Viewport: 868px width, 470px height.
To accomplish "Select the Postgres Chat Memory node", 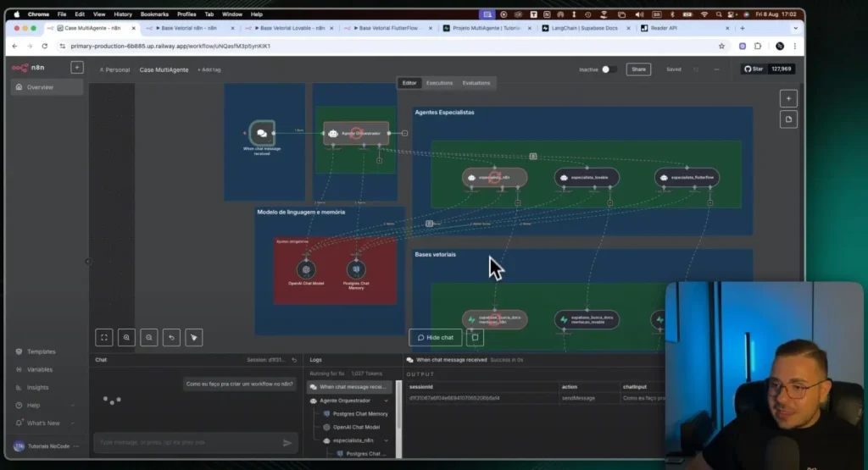I will (356, 270).
